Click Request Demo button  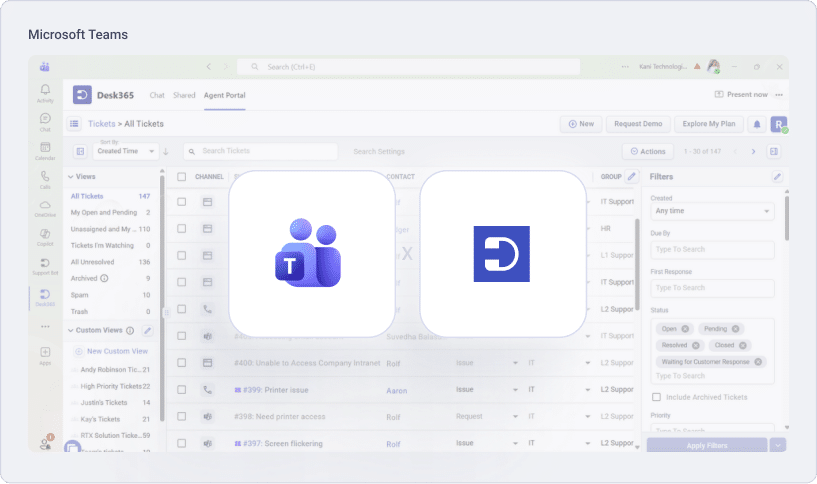pos(638,124)
